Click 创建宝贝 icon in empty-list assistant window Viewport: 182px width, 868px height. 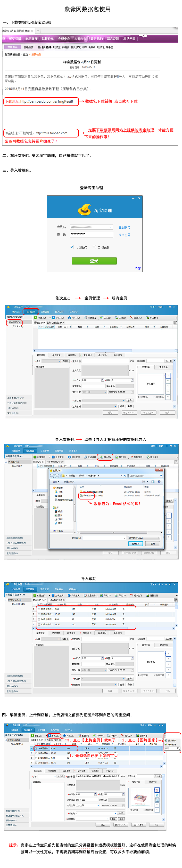pyautogui.click(x=35, y=318)
